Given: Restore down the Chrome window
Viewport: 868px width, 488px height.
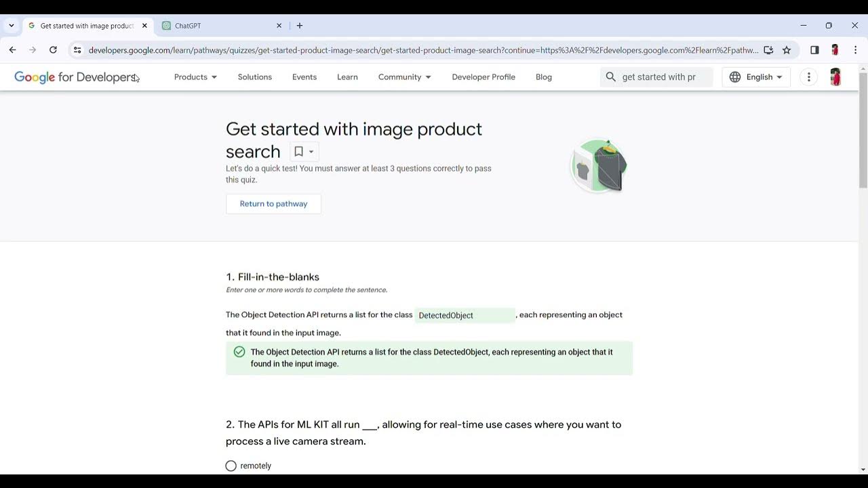Looking at the screenshot, I should point(829,26).
